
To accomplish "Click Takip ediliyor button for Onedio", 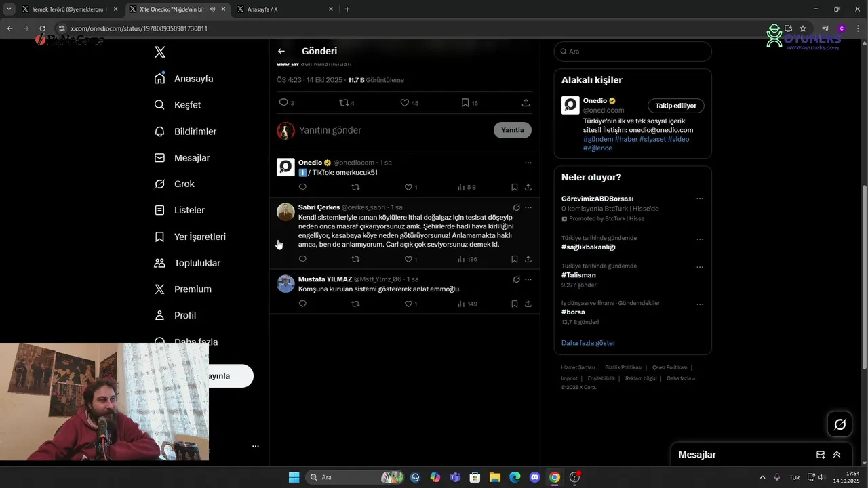I will [676, 106].
